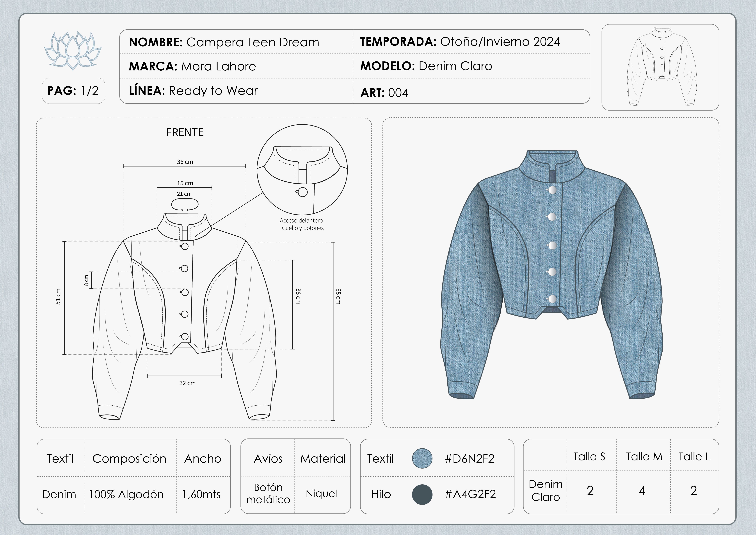756x535 pixels.
Task: Click the NOMBRE Campera Teen Dream field
Action: (236, 42)
